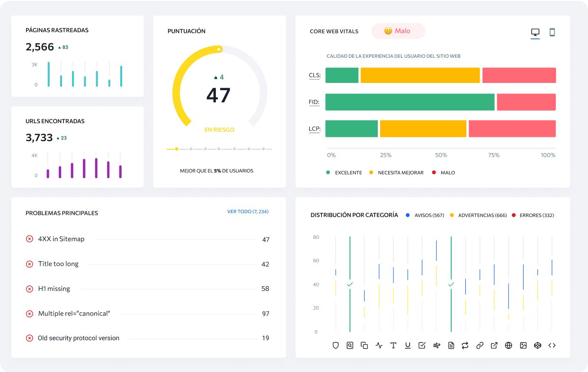
Task: Click error icon beside 4XX in Sitemap
Action: [29, 239]
